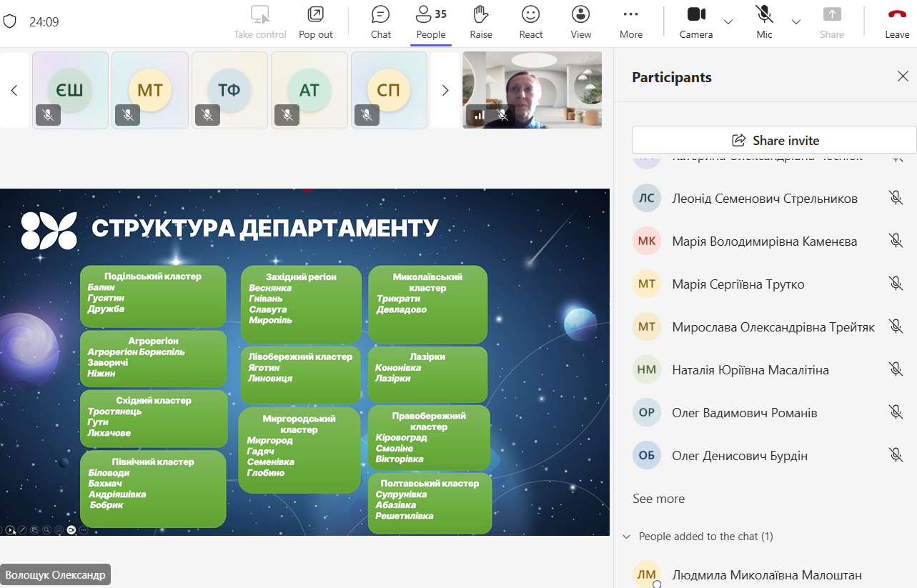Open the Chat panel
The image size is (917, 588).
[x=380, y=22]
